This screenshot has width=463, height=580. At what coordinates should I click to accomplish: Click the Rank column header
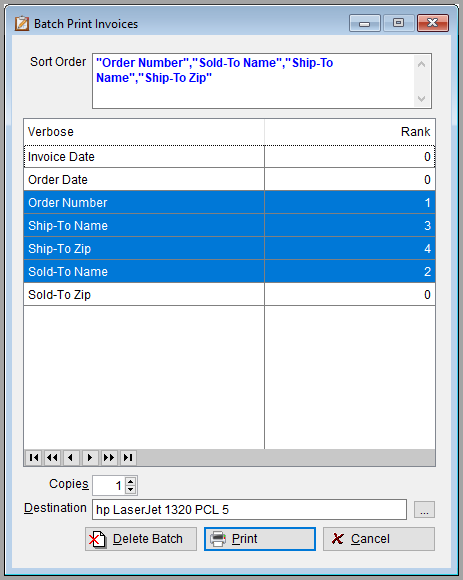pyautogui.click(x=350, y=132)
